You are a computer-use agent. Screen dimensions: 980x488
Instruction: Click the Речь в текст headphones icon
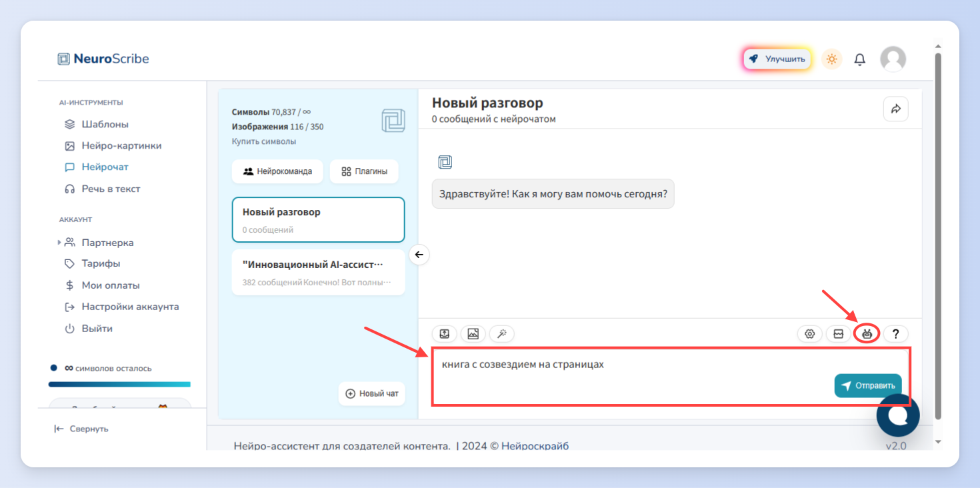(69, 189)
